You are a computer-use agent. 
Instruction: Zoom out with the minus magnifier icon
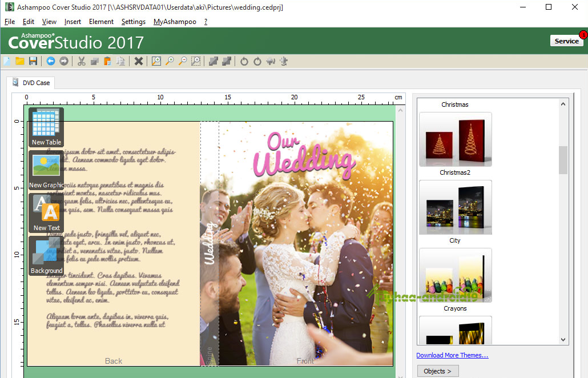183,61
